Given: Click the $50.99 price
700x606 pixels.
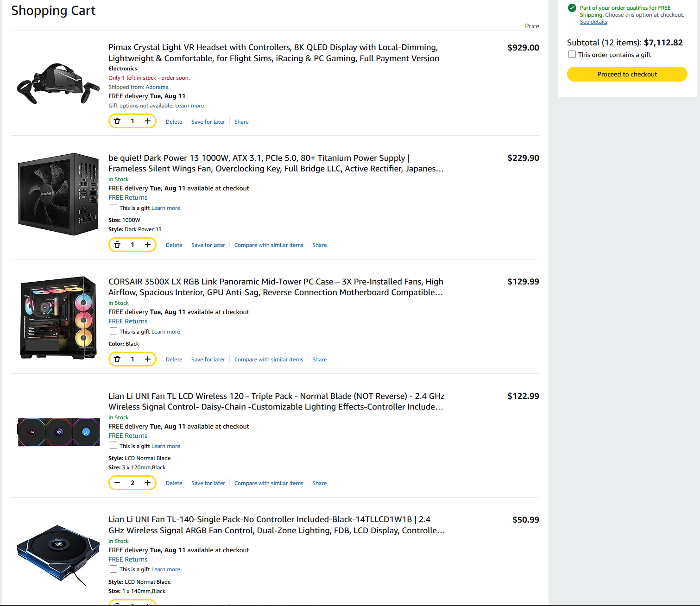Looking at the screenshot, I should click(526, 520).
